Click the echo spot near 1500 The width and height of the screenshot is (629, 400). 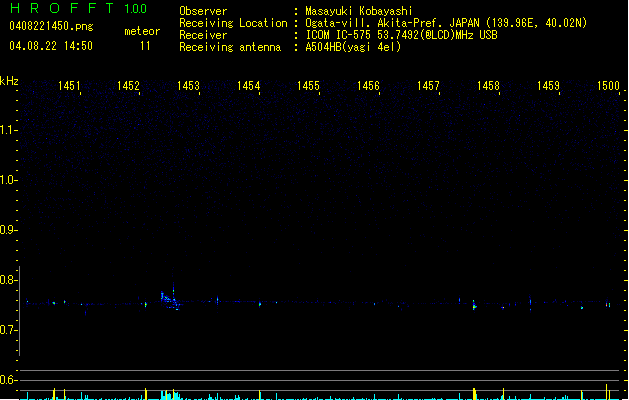[608, 305]
